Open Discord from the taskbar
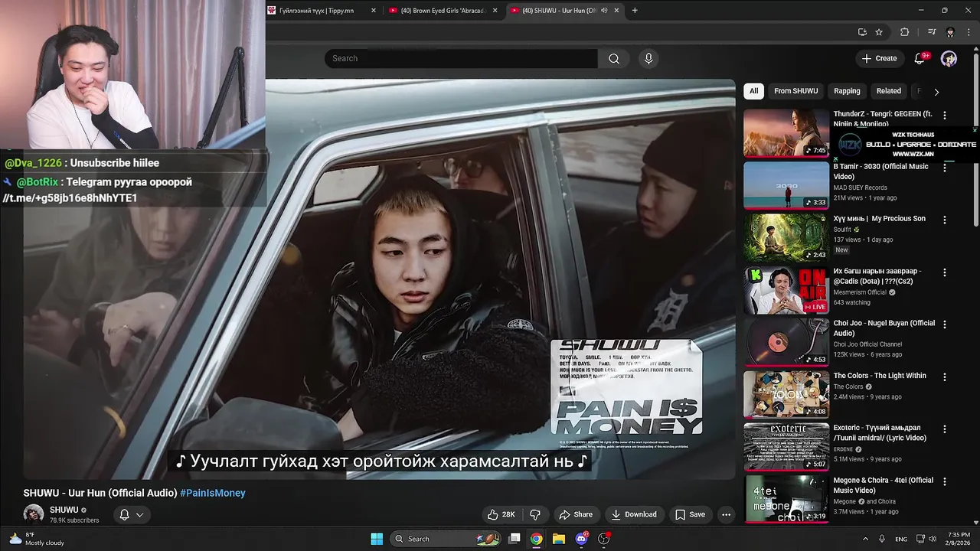Viewport: 980px width, 551px height. pyautogui.click(x=581, y=539)
